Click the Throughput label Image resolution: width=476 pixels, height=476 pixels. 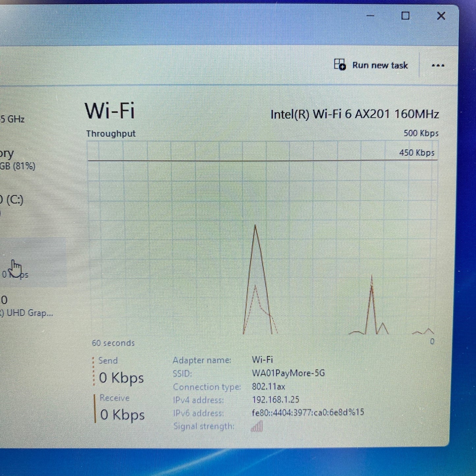coord(111,134)
